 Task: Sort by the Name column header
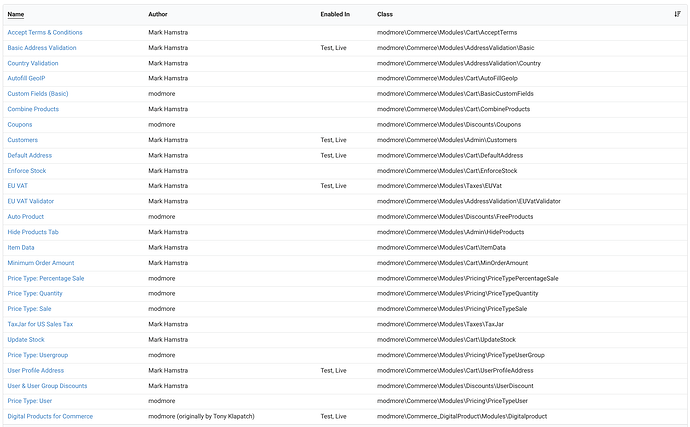point(15,14)
